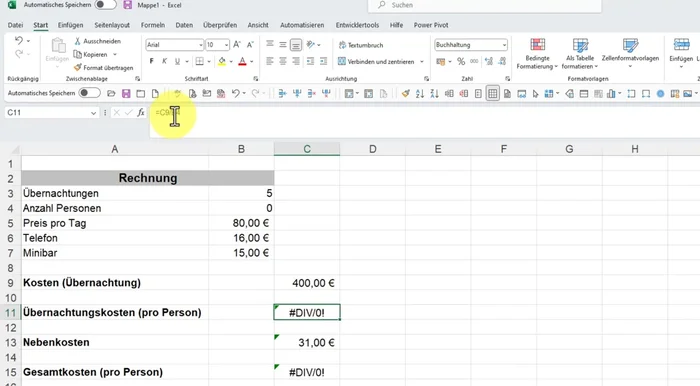
Task: Select the Rechnung header cell
Action: pos(148,178)
